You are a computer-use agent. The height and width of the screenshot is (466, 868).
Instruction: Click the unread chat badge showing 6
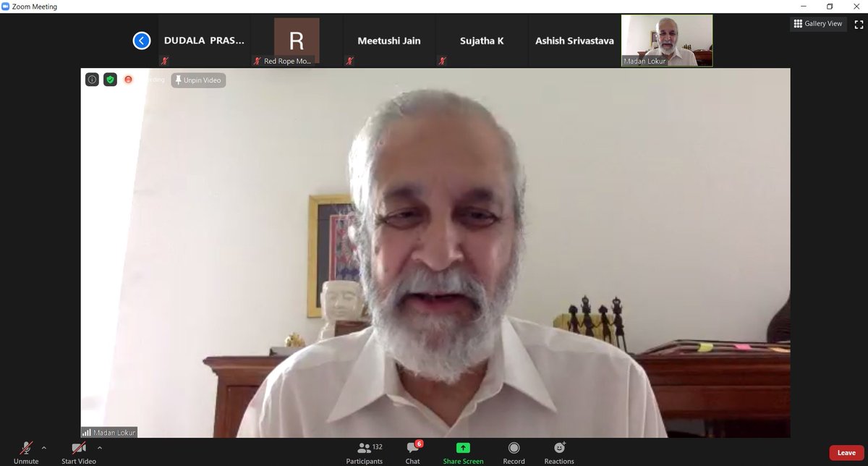420,444
